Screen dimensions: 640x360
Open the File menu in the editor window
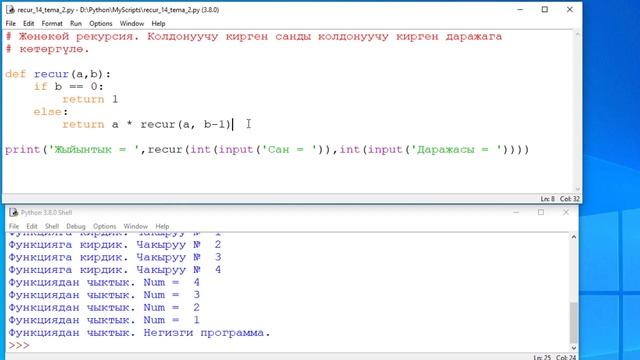[11, 24]
